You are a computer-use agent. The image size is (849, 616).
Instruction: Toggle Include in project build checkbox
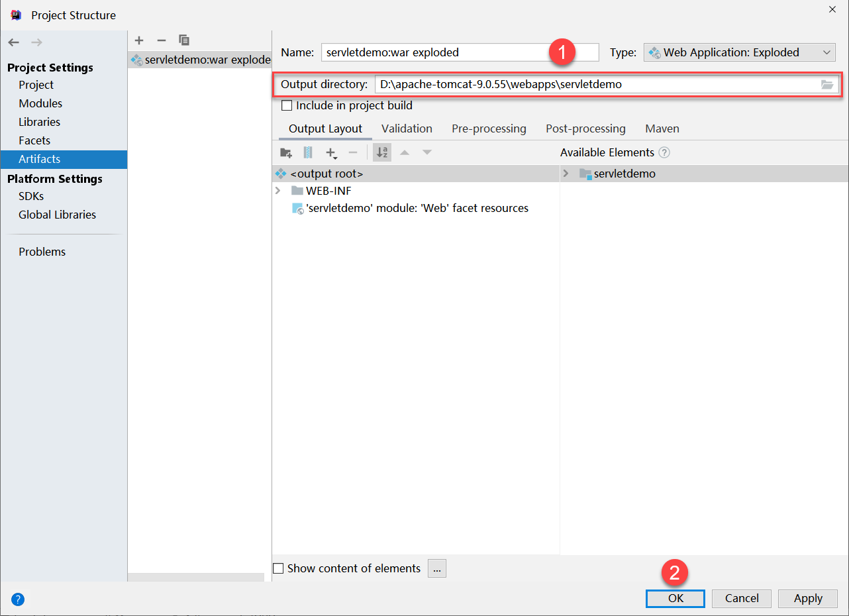click(x=287, y=105)
